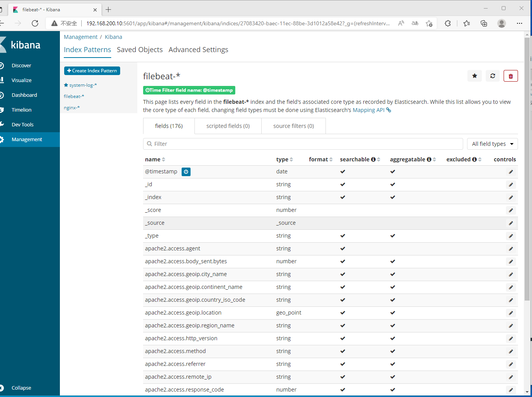Image resolution: width=532 pixels, height=397 pixels.
Task: Edit the _source field pencil
Action: (x=511, y=223)
